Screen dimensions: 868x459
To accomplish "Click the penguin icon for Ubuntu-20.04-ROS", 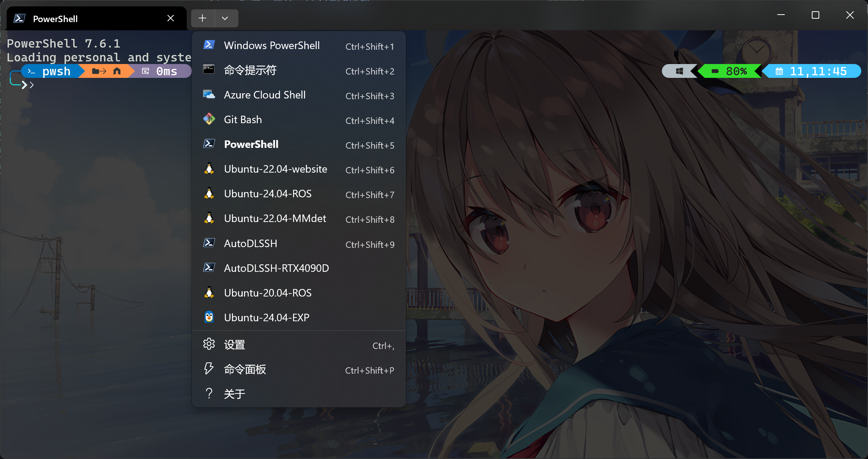I will click(209, 292).
